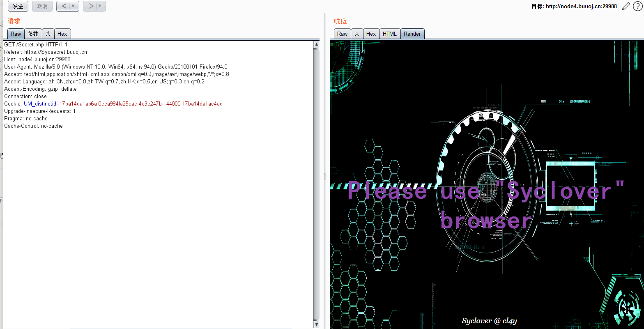The image size is (644, 329).
Task: Click the User-Agent header line
Action: 116,67
